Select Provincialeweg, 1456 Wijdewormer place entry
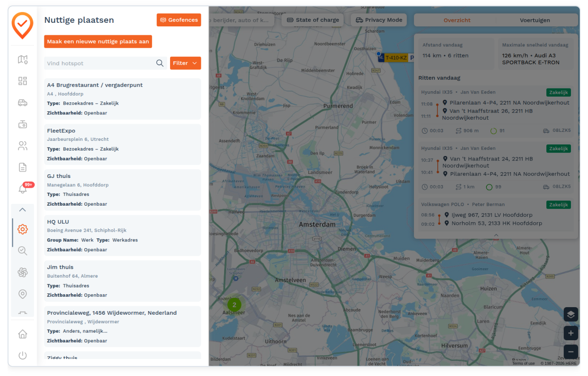Viewport: 588px width, 376px height. [x=123, y=327]
